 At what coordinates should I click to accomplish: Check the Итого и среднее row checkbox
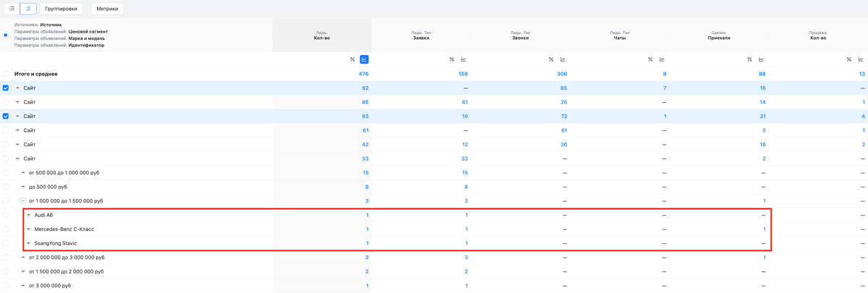click(6, 74)
